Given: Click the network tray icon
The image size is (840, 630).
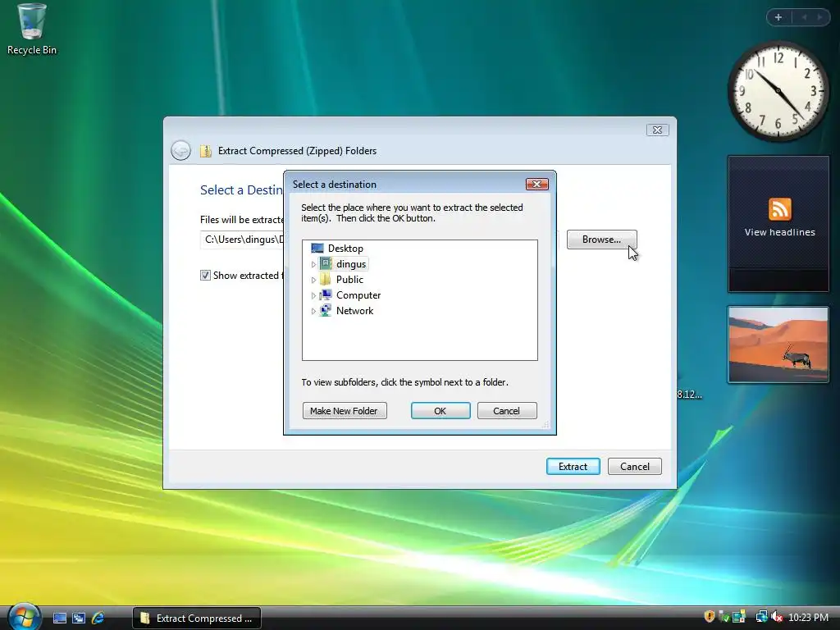Looking at the screenshot, I should click(761, 617).
